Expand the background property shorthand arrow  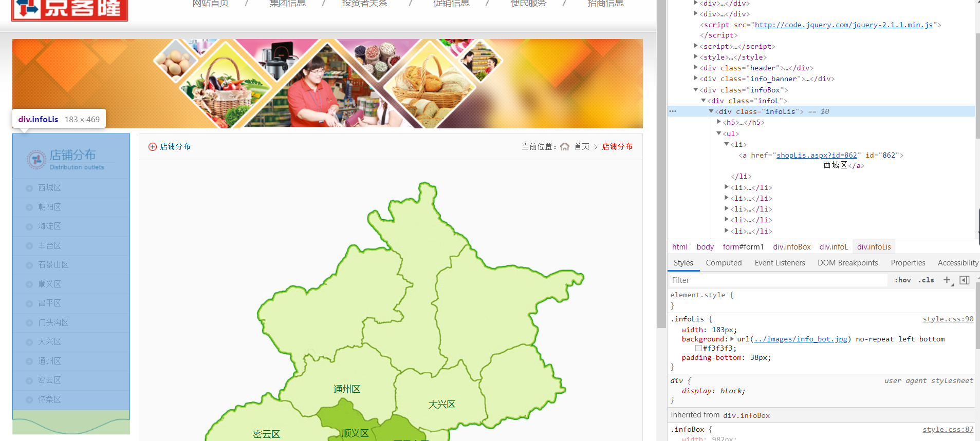coord(732,339)
